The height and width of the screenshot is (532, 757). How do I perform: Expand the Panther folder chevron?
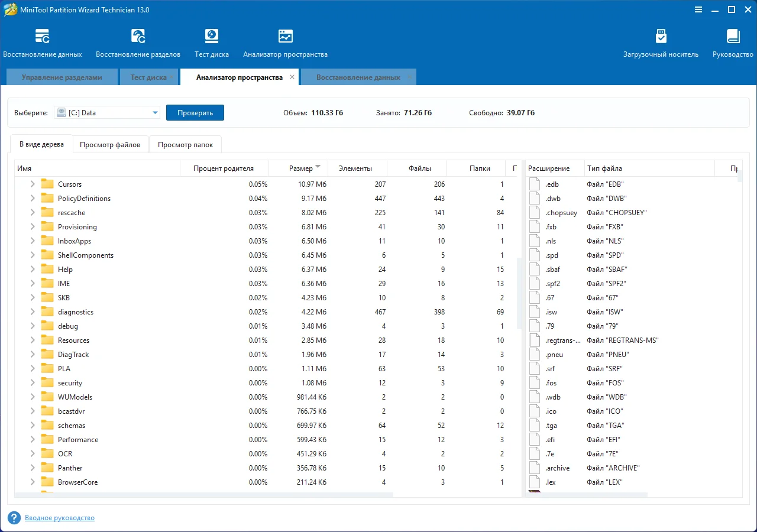pos(33,468)
